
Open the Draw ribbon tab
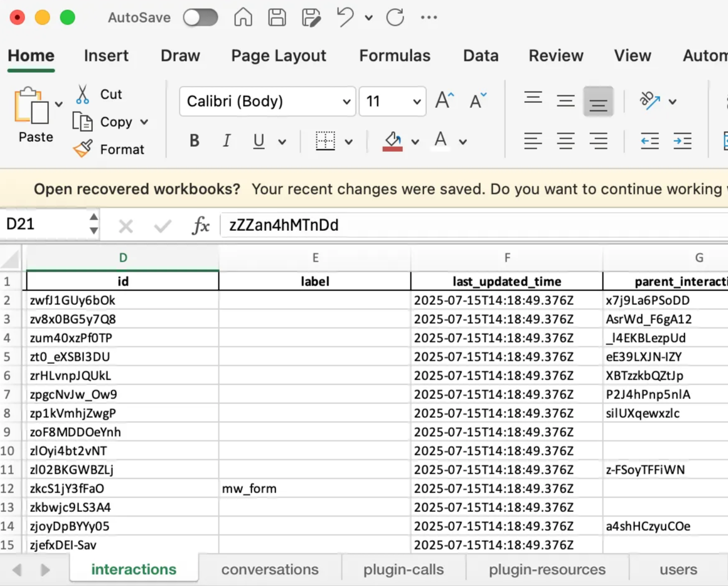coord(180,56)
